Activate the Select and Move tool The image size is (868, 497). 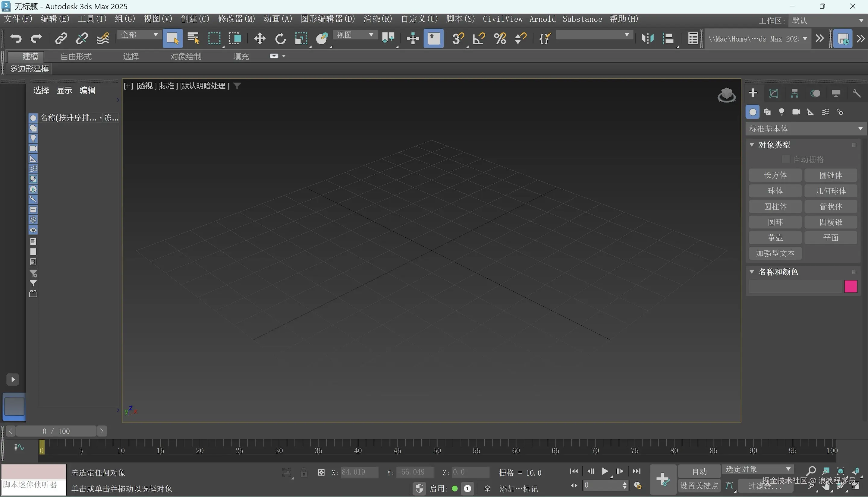259,39
